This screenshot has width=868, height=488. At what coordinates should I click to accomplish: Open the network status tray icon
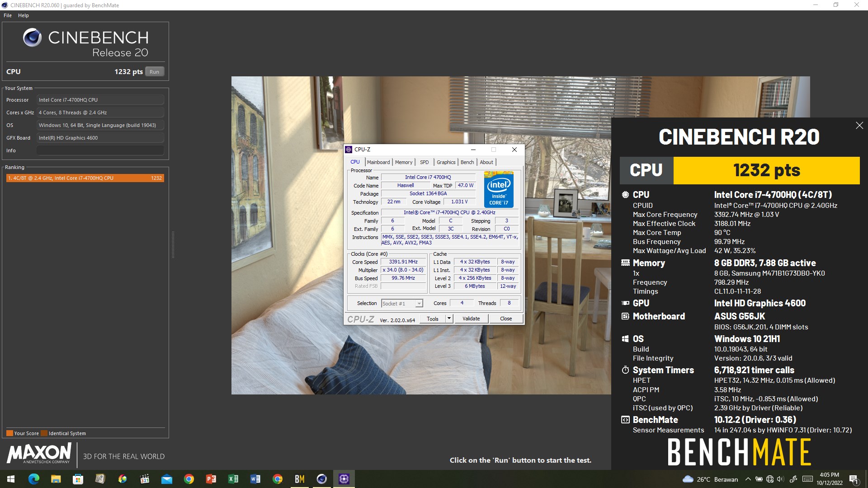point(770,479)
